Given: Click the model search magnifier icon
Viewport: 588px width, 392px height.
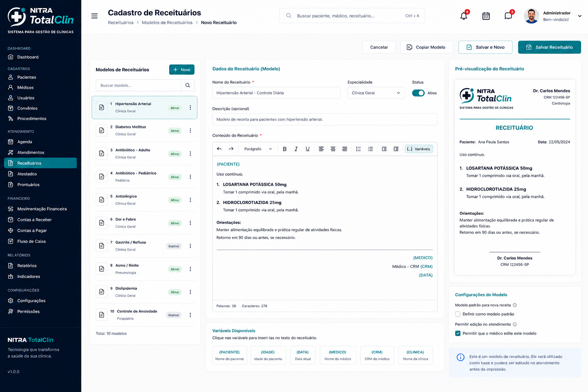Looking at the screenshot, I should click(x=188, y=85).
